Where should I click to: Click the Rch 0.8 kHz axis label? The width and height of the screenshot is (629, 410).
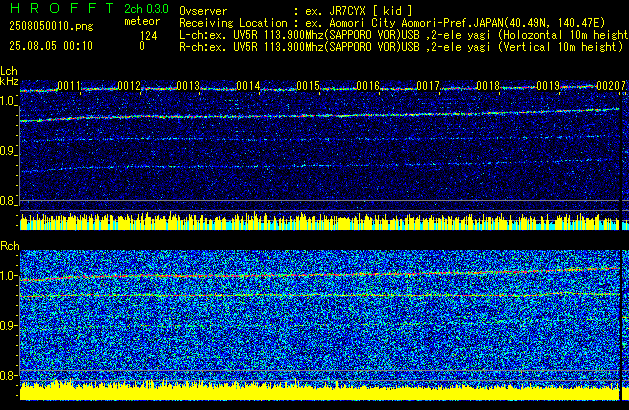(x=8, y=375)
